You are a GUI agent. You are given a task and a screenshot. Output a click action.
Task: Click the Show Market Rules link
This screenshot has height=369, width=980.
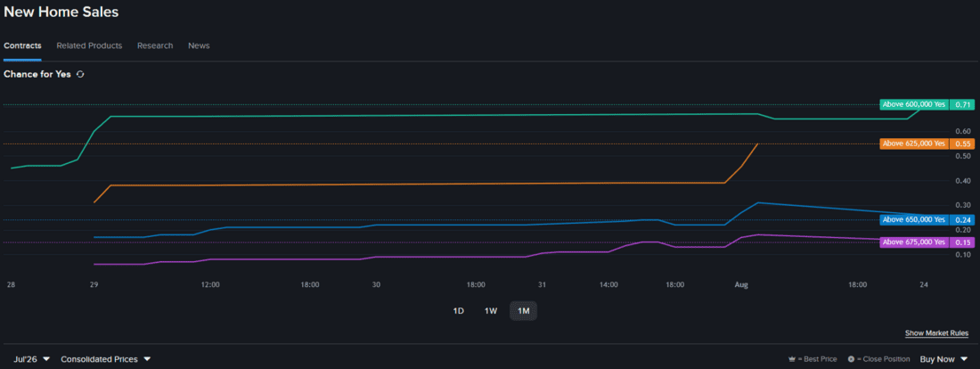point(937,333)
